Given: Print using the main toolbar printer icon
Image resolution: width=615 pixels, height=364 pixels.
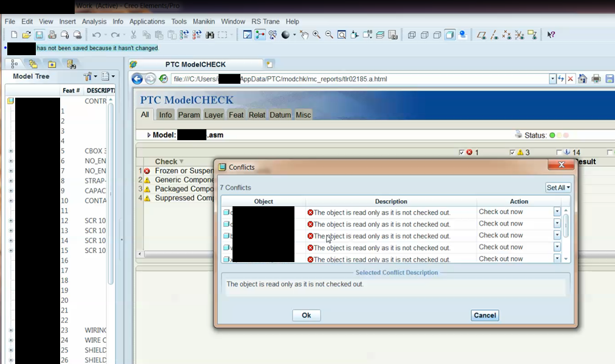Looking at the screenshot, I should 52,35.
